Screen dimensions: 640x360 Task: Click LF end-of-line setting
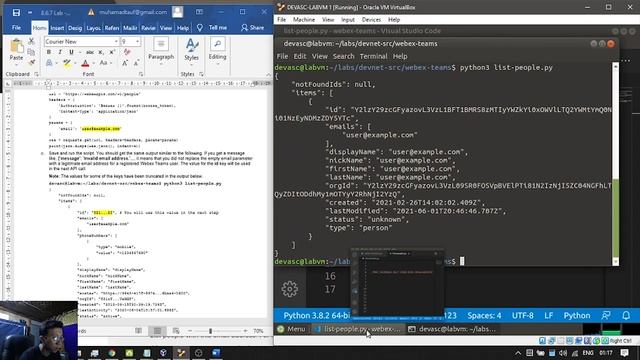[x=549, y=316]
